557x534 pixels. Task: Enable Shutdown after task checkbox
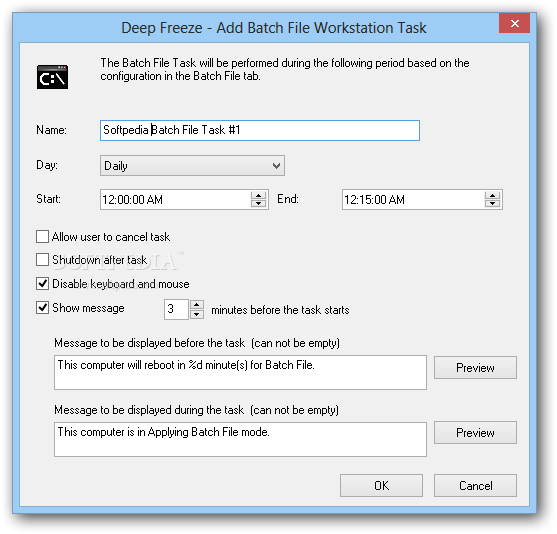[x=42, y=260]
